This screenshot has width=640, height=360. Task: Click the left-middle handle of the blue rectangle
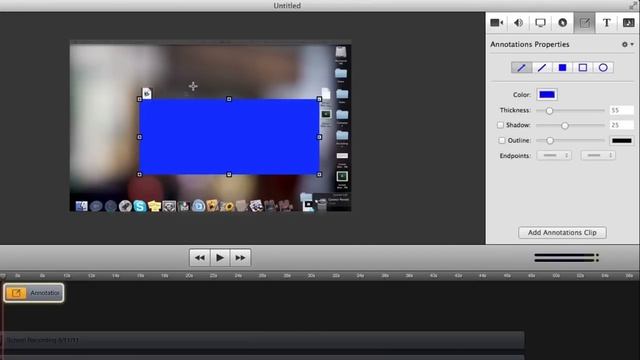tap(140, 137)
